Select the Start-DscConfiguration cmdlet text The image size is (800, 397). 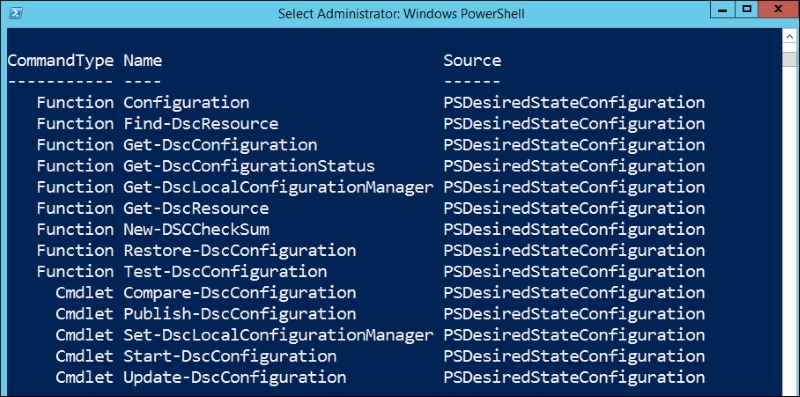(230, 356)
